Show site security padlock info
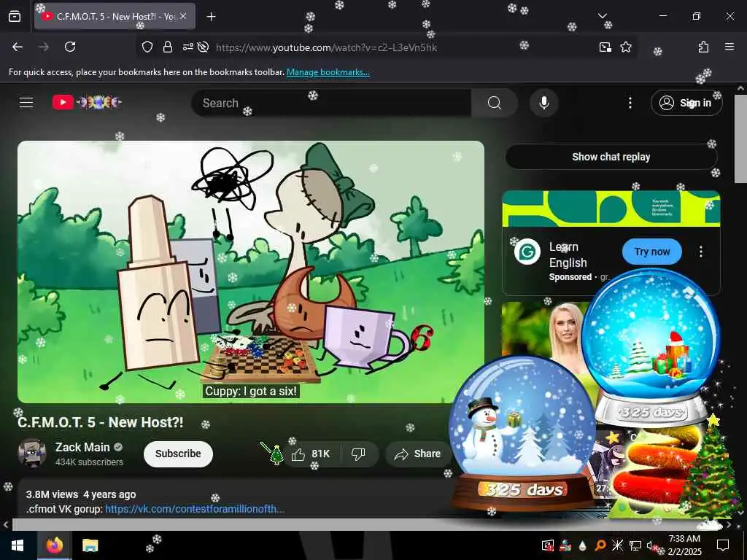Screen dimensions: 747x560 click(x=167, y=47)
